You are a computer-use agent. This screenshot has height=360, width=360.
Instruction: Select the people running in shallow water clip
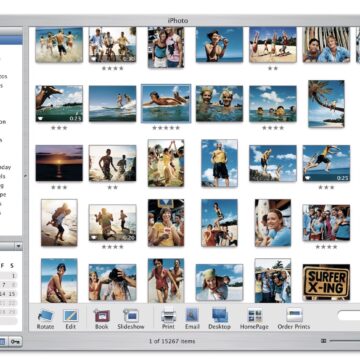[x=112, y=223]
